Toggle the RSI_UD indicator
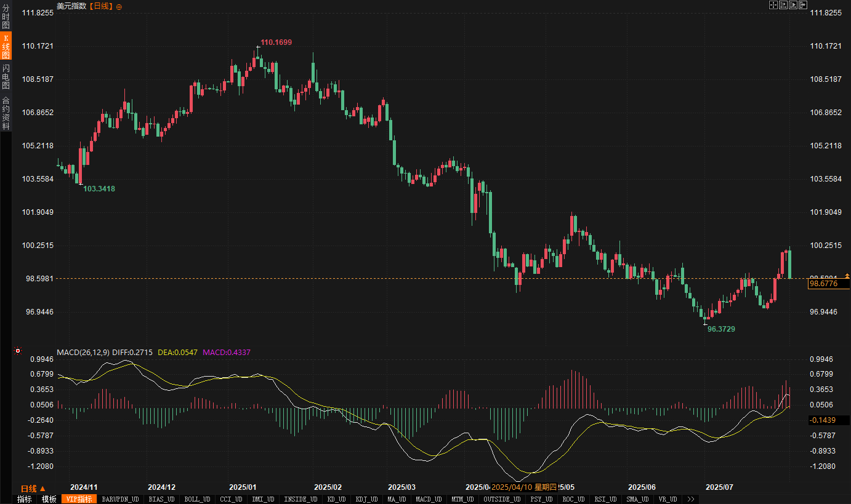 [x=605, y=499]
